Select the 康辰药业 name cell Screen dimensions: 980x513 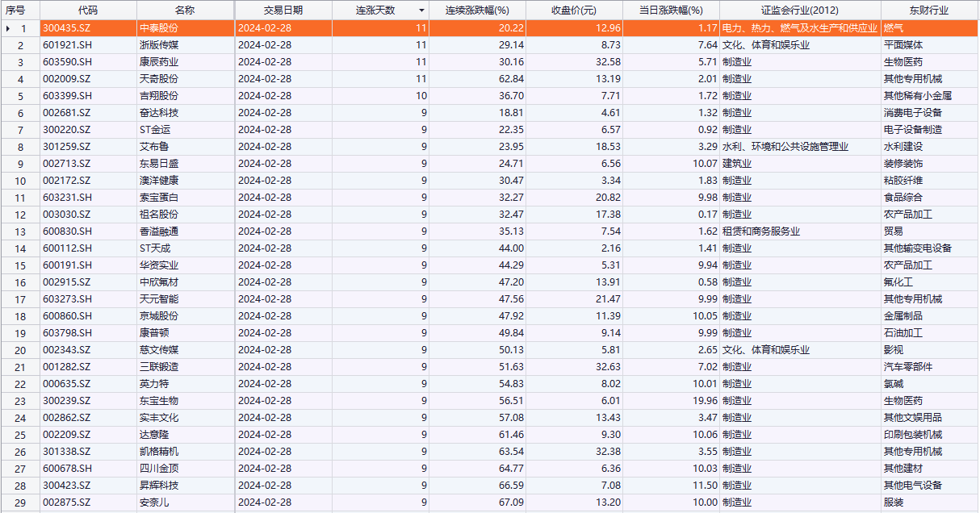tap(158, 62)
